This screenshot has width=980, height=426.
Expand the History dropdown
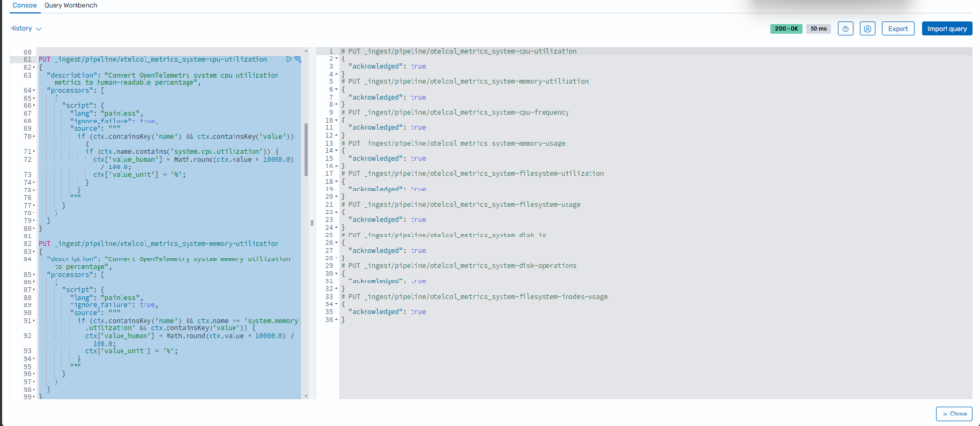coord(26,28)
